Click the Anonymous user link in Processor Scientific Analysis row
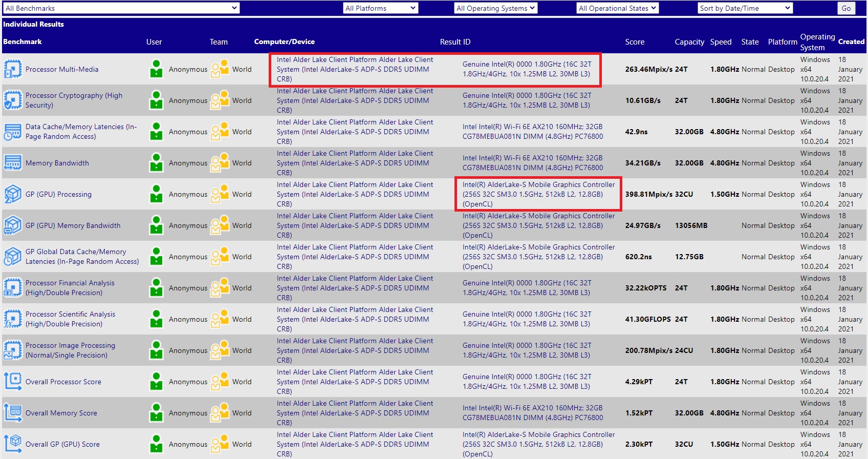This screenshot has height=459, width=868. (188, 319)
